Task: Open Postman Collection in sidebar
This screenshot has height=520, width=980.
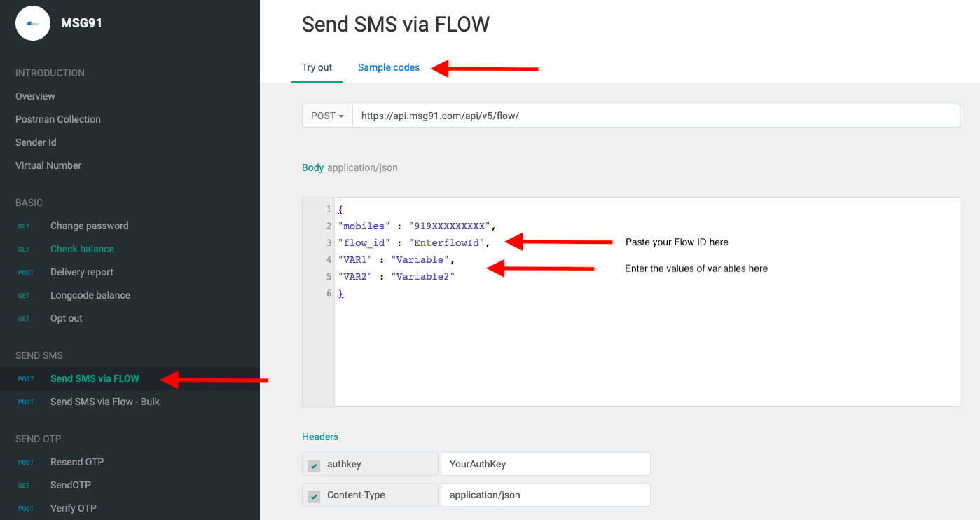Action: point(58,119)
